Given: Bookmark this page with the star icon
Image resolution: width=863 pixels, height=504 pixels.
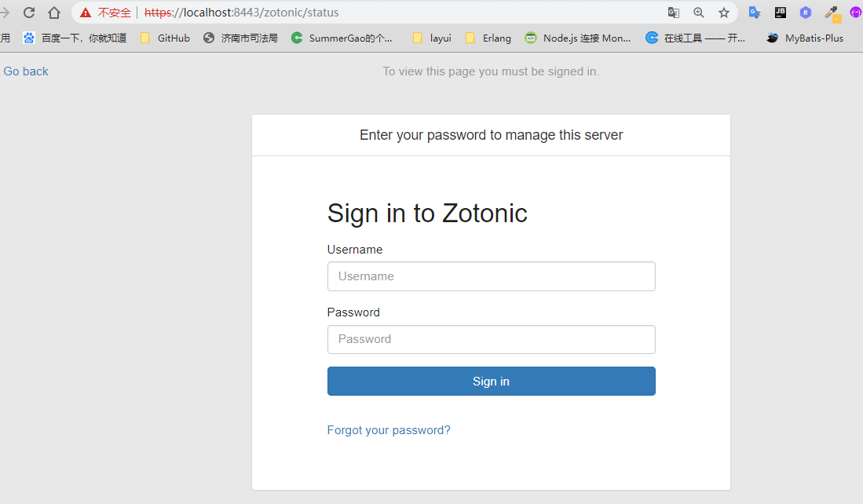Looking at the screenshot, I should [x=724, y=13].
